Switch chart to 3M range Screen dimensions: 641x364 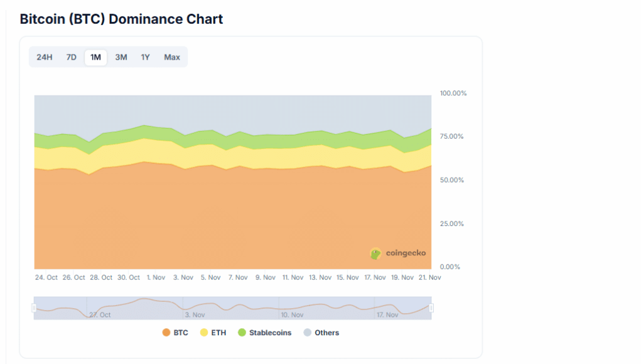pyautogui.click(x=121, y=57)
